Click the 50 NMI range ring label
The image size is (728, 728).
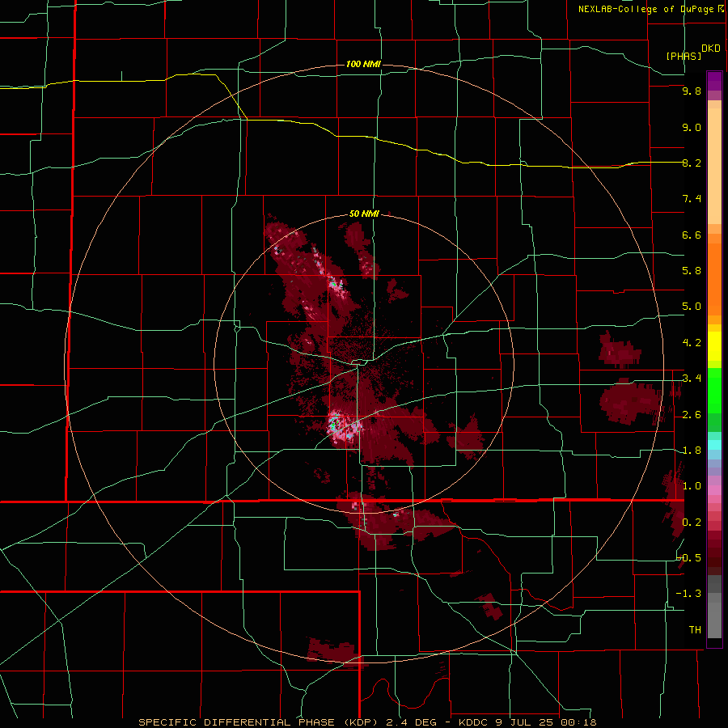point(364,214)
